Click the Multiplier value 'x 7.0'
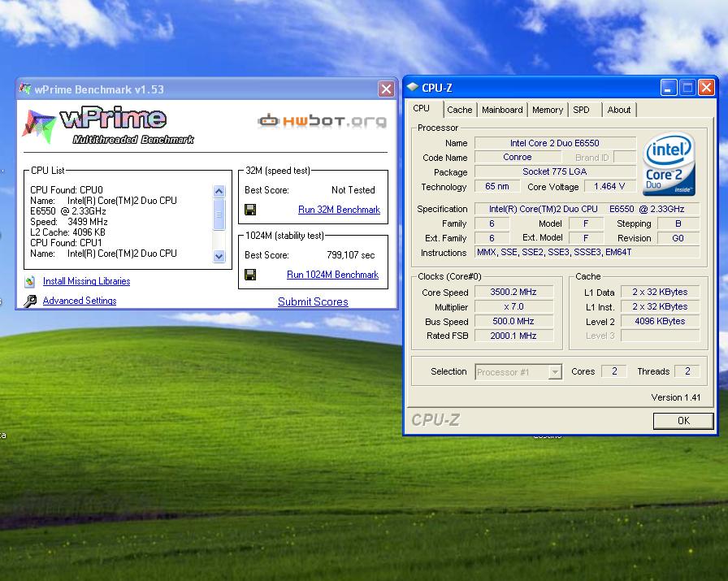The image size is (728, 581). 513,306
